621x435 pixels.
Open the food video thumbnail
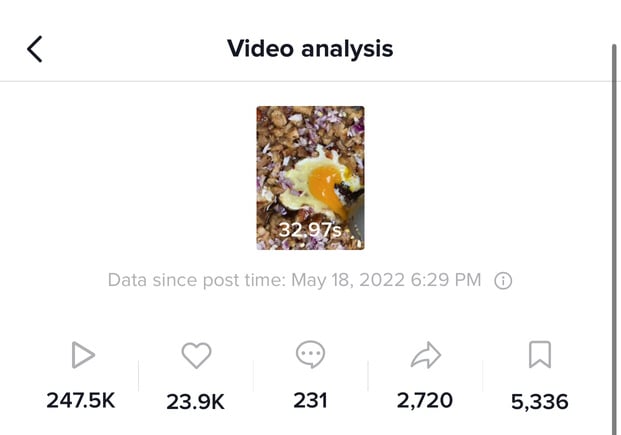tap(310, 178)
